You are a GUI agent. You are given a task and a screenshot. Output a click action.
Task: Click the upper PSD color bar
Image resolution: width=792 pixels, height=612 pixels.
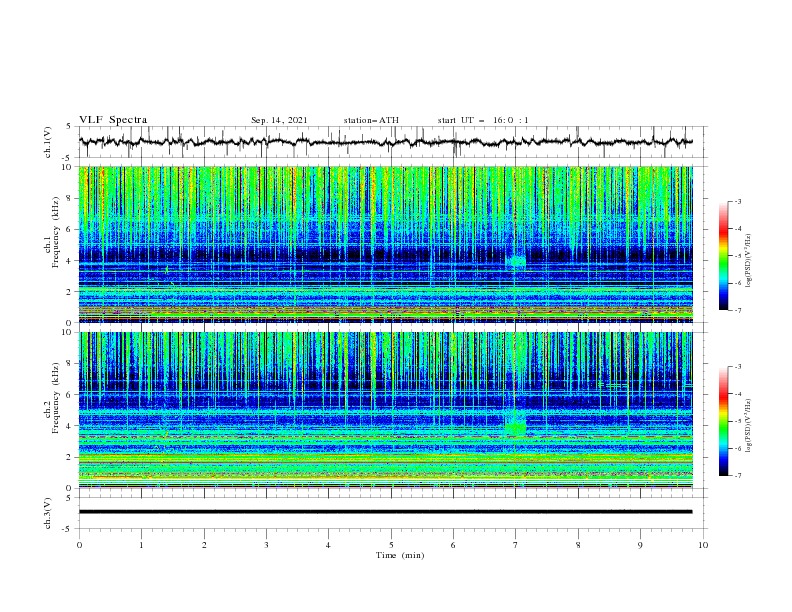tap(724, 256)
